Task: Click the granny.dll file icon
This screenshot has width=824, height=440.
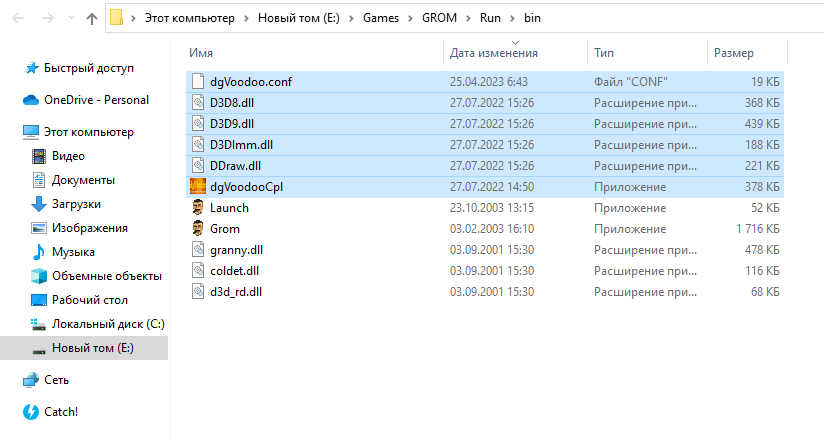Action: coord(197,250)
